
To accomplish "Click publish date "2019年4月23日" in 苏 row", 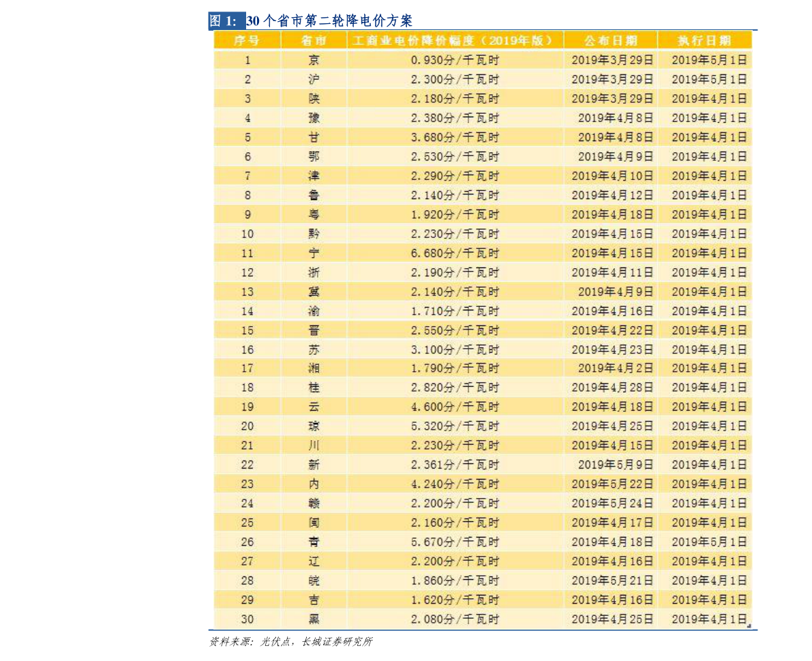I will tap(612, 350).
